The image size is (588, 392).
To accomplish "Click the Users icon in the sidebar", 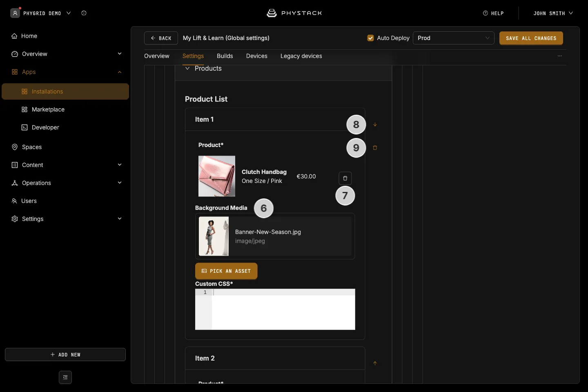I will (x=14, y=201).
